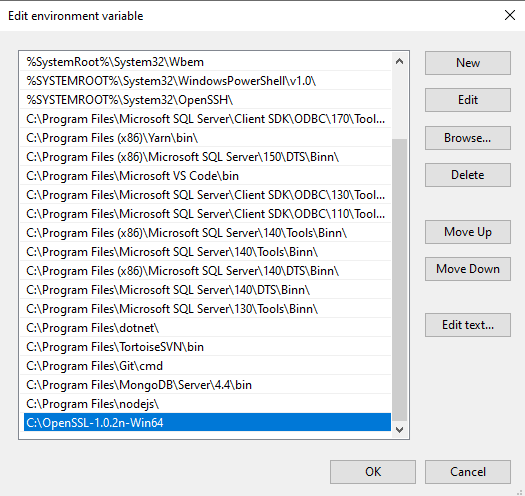Select the %SystemRoot%\System32\Wbem entry
525x496 pixels.
point(206,62)
